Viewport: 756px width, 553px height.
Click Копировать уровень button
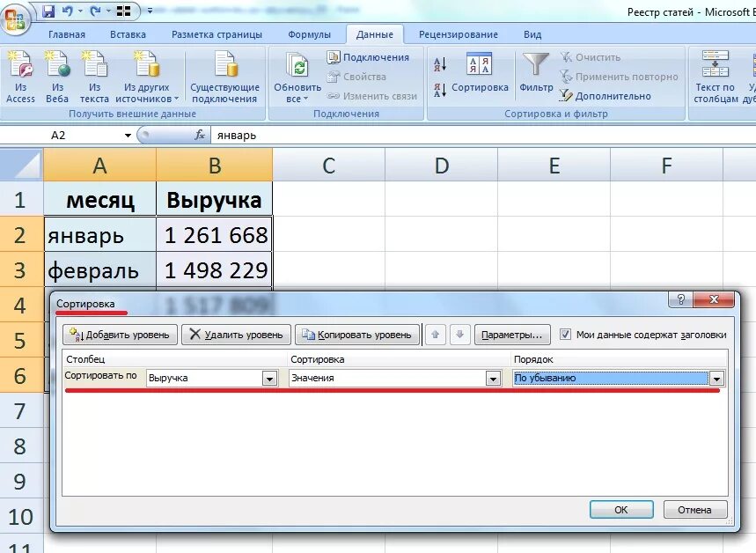pyautogui.click(x=357, y=335)
